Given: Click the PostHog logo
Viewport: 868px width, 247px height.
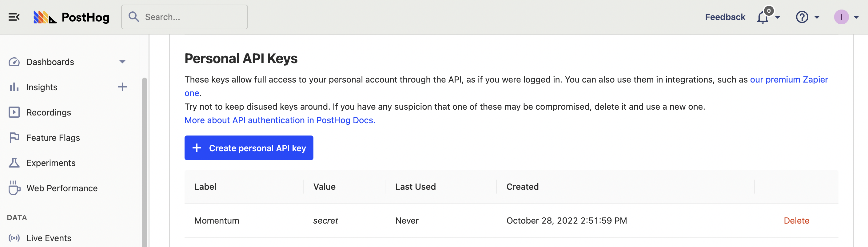Looking at the screenshot, I should [x=71, y=17].
